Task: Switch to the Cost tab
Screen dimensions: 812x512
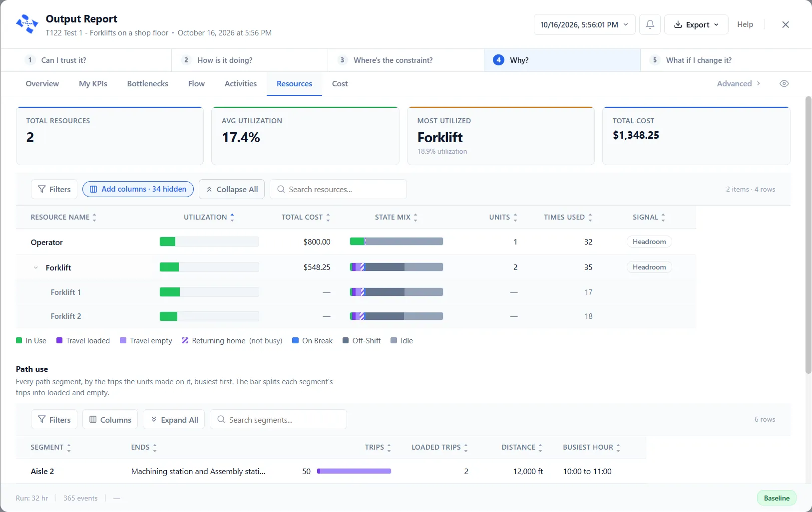Action: pyautogui.click(x=340, y=84)
